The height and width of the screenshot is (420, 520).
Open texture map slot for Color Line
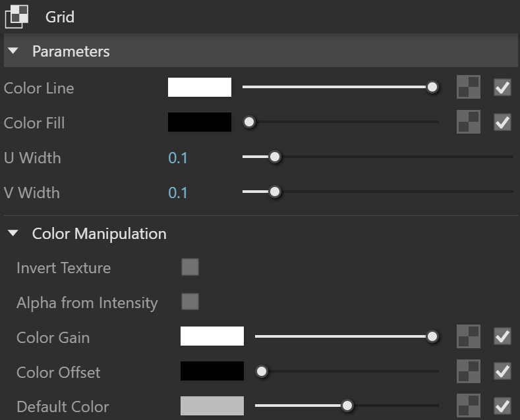[469, 87]
